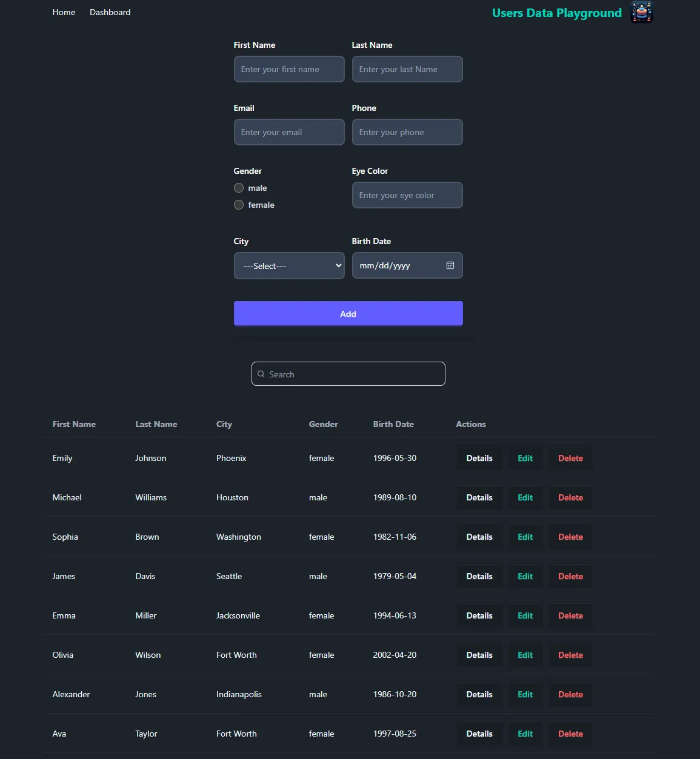Click Edit for James Davis

click(524, 576)
